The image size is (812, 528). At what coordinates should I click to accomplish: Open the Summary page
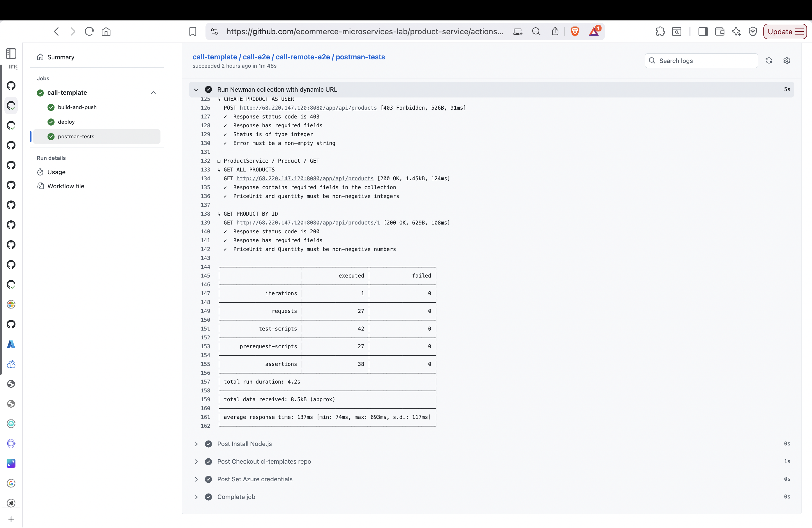[x=61, y=57]
